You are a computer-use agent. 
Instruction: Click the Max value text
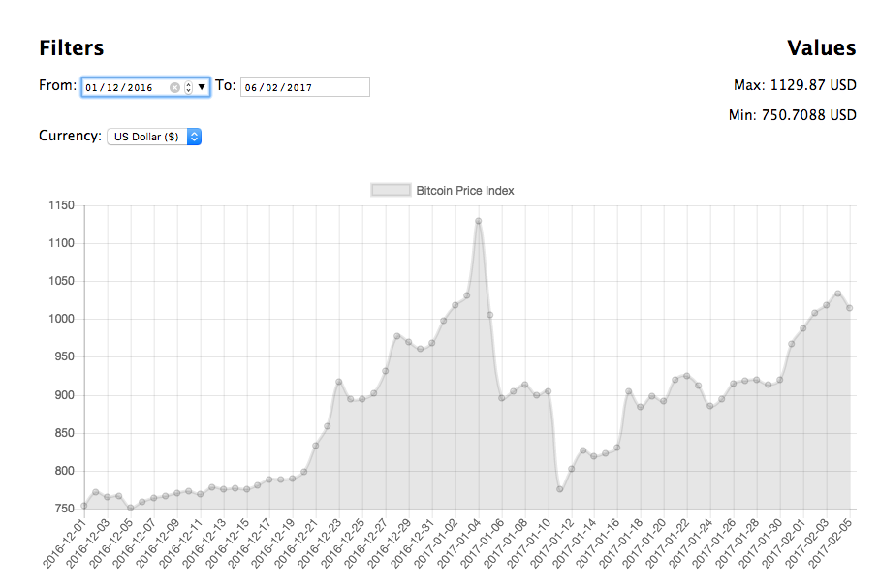tap(795, 85)
